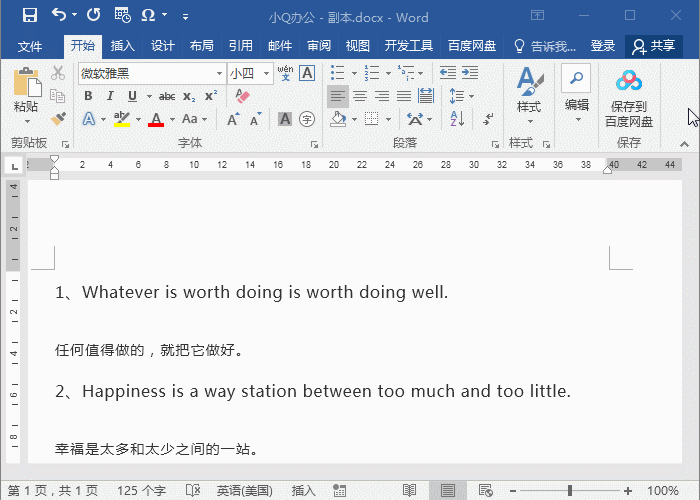
Task: Click the Clear Formatting eraser icon
Action: (242, 96)
